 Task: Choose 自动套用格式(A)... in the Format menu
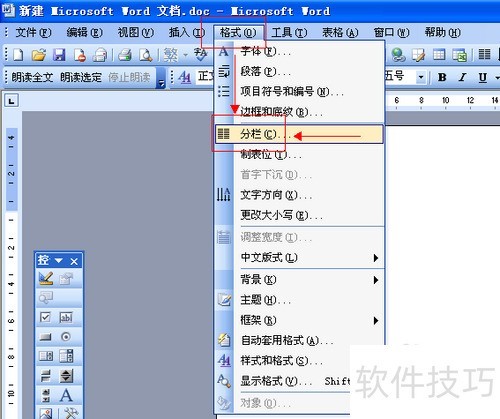coord(299,340)
